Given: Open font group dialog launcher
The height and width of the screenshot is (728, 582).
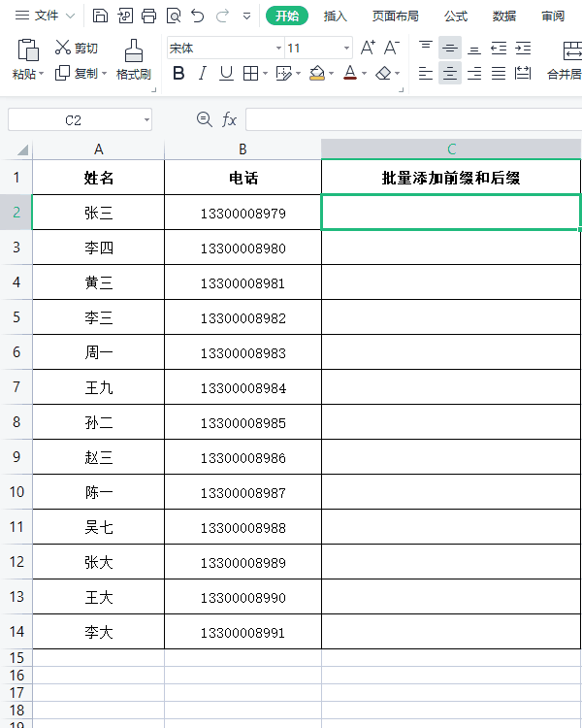Looking at the screenshot, I should tap(402, 90).
